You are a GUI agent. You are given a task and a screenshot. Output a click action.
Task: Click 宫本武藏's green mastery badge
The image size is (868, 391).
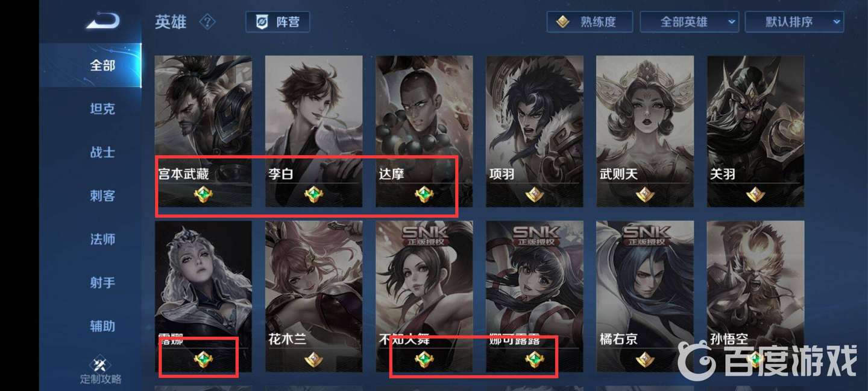(203, 194)
